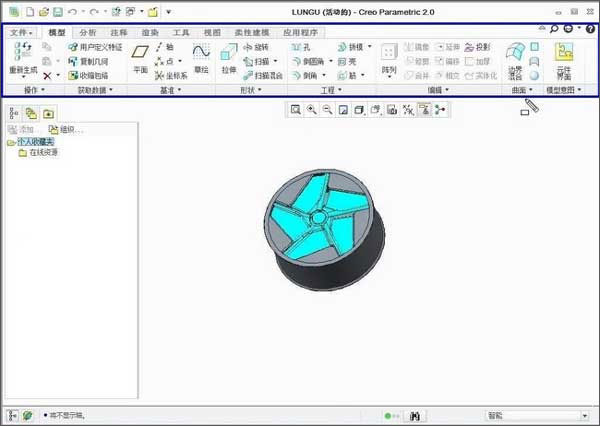Select the 点 datum point tool
This screenshot has width=600, height=426.
(x=165, y=61)
